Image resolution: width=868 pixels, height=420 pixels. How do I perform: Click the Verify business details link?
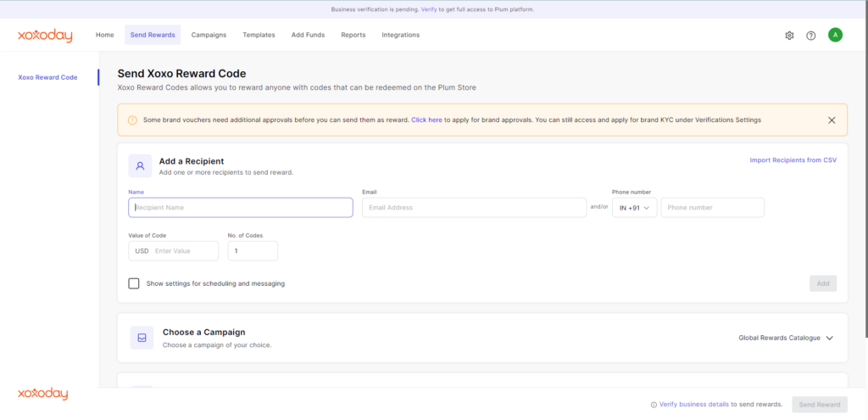(693, 405)
